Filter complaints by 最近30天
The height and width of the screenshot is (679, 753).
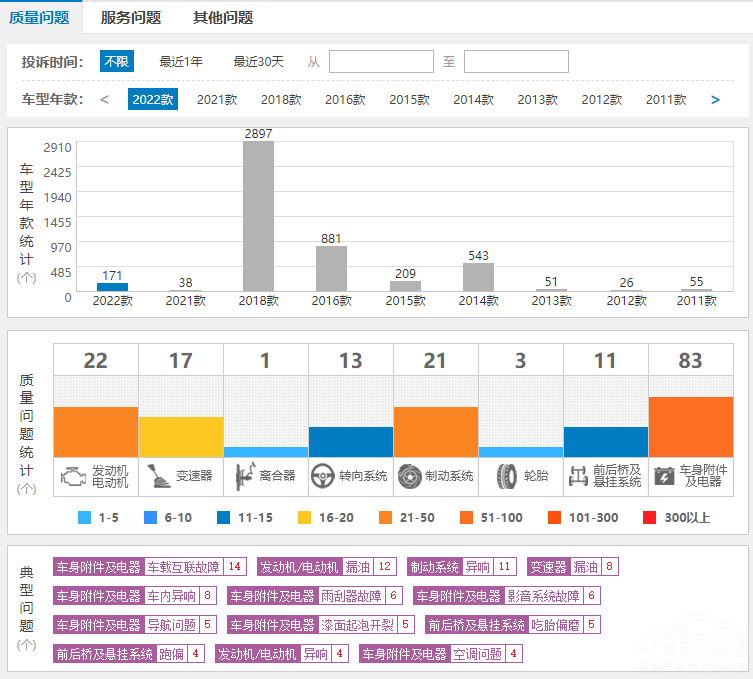coord(258,62)
